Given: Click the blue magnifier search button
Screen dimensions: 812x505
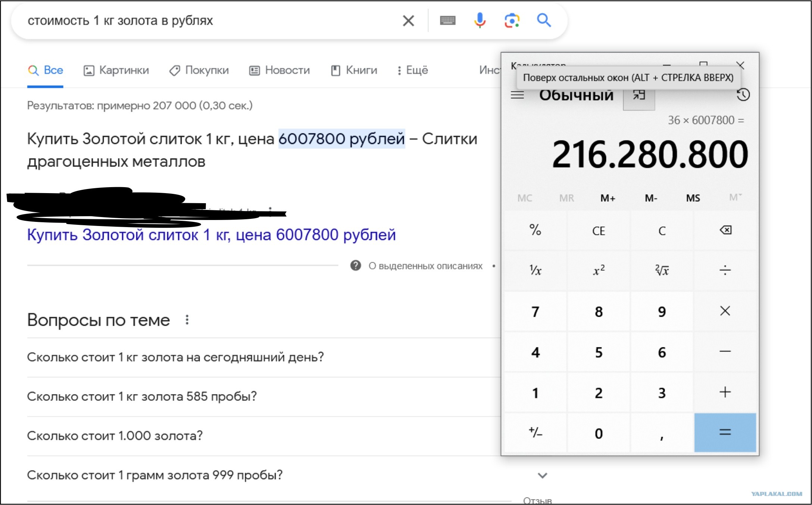Looking at the screenshot, I should coord(544,20).
